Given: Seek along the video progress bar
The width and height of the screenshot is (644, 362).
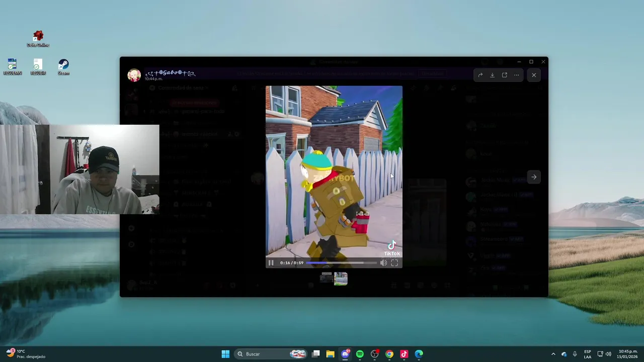Looking at the screenshot, I should (x=341, y=263).
